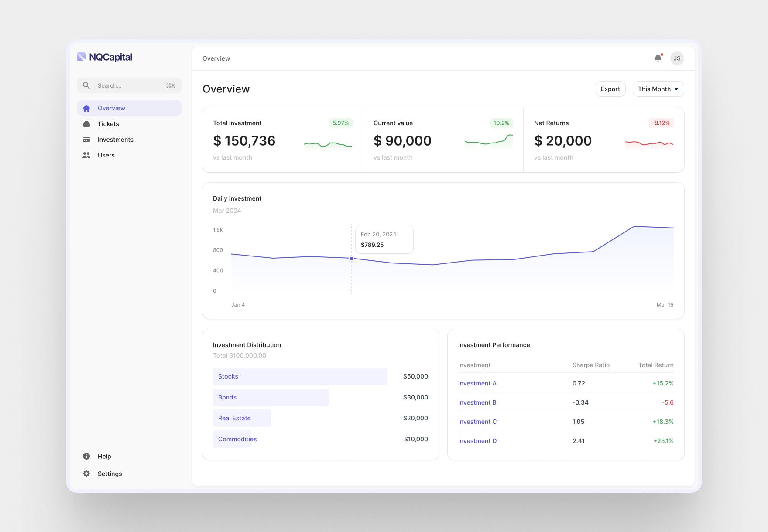Image resolution: width=768 pixels, height=532 pixels.
Task: Open Tickets page
Action: click(x=129, y=124)
